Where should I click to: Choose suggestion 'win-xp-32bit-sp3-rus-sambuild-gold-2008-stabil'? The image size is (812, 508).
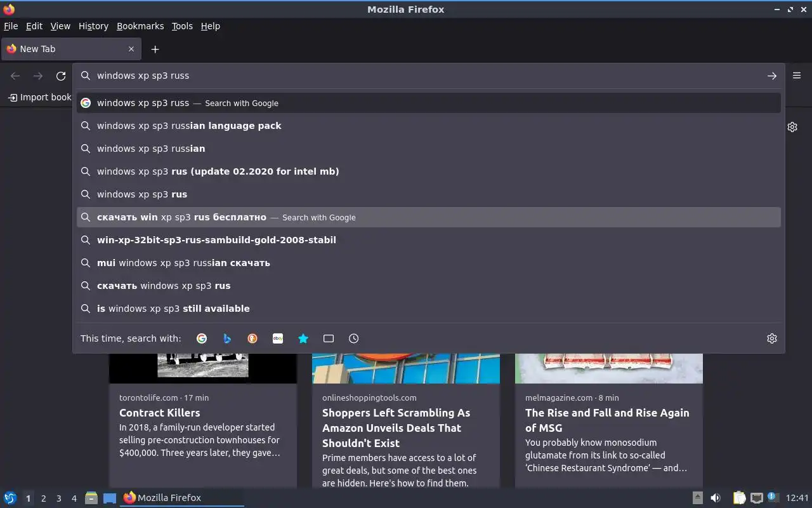(429, 240)
